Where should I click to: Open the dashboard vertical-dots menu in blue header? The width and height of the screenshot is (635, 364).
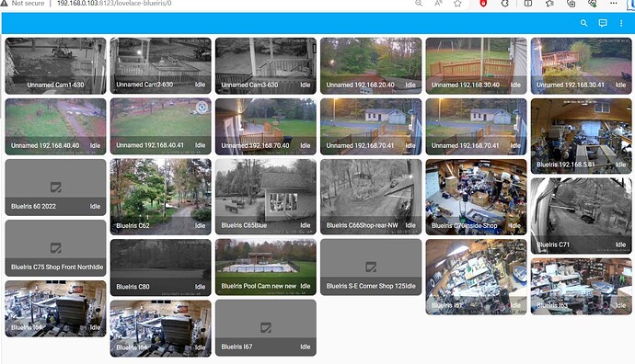pyautogui.click(x=621, y=23)
